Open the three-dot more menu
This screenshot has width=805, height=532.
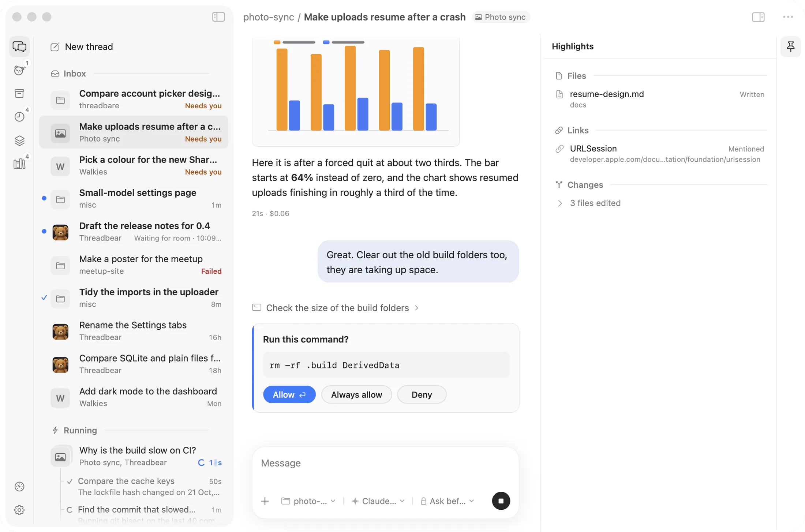(788, 17)
